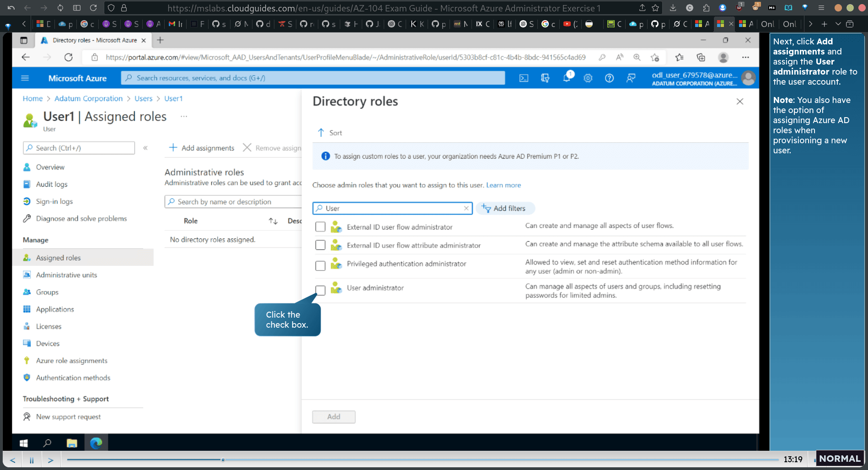
Task: Collapse the left navigation menu chevron
Action: [145, 148]
